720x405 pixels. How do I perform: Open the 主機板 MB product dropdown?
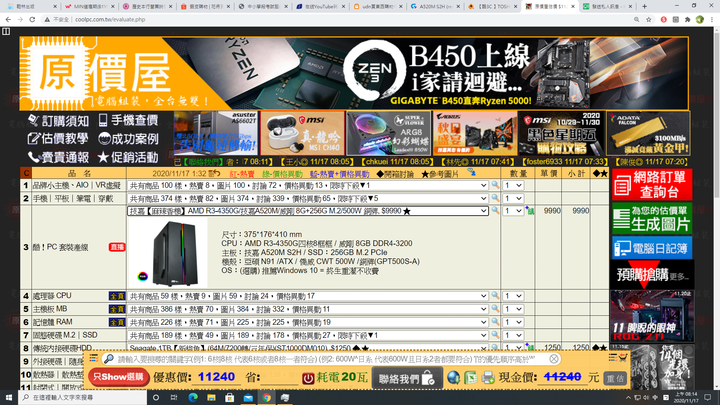click(307, 309)
